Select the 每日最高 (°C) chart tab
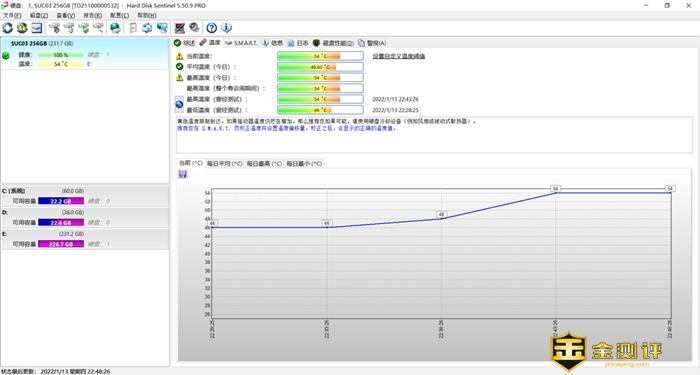 click(264, 163)
